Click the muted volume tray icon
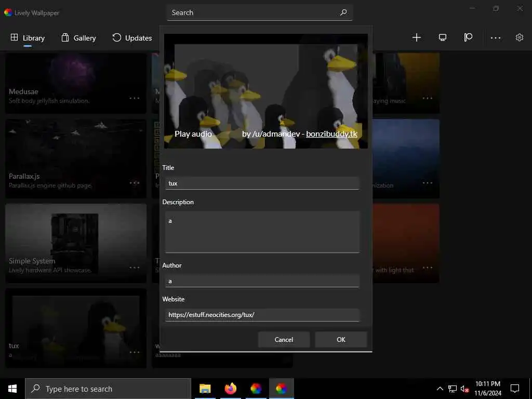This screenshot has width=532, height=399. point(465,389)
